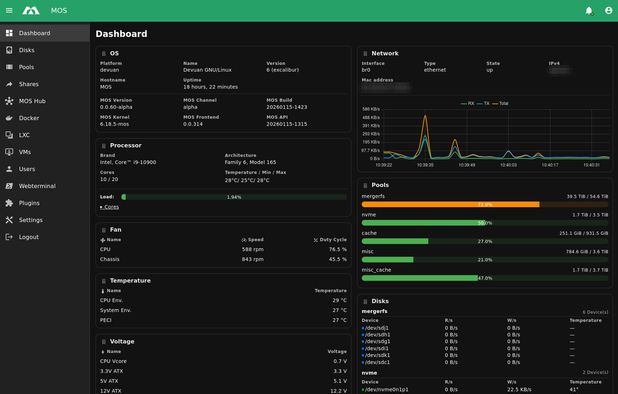Screen dimensions: 618x394
Task: Click the MOS logo icon
Action: 31,11
